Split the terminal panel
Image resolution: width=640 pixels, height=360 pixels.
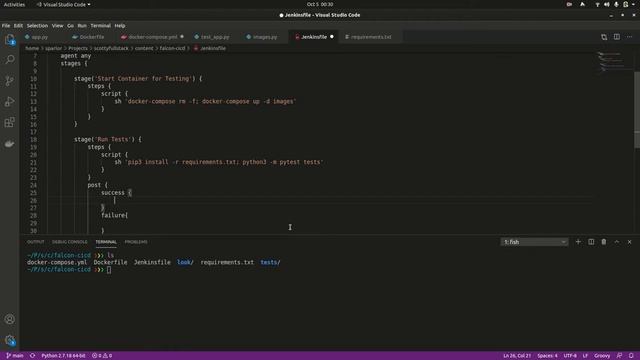pos(591,242)
